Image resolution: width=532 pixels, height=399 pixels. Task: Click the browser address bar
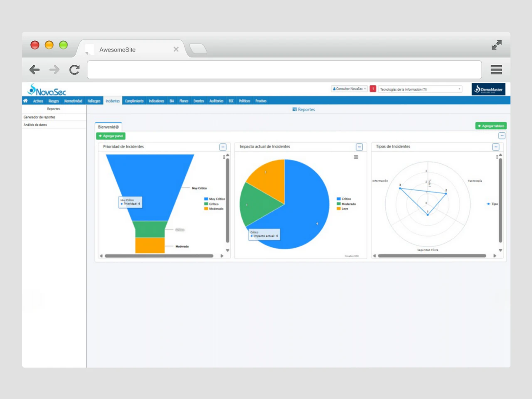tap(284, 70)
